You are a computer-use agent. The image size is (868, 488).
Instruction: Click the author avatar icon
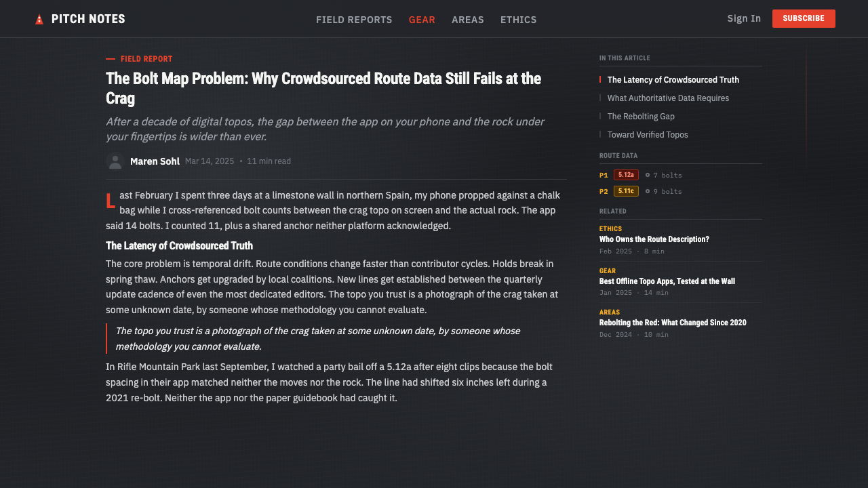pyautogui.click(x=115, y=161)
